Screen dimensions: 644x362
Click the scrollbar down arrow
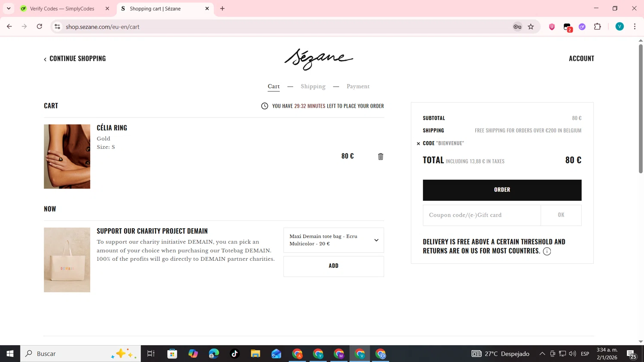pos(641,342)
